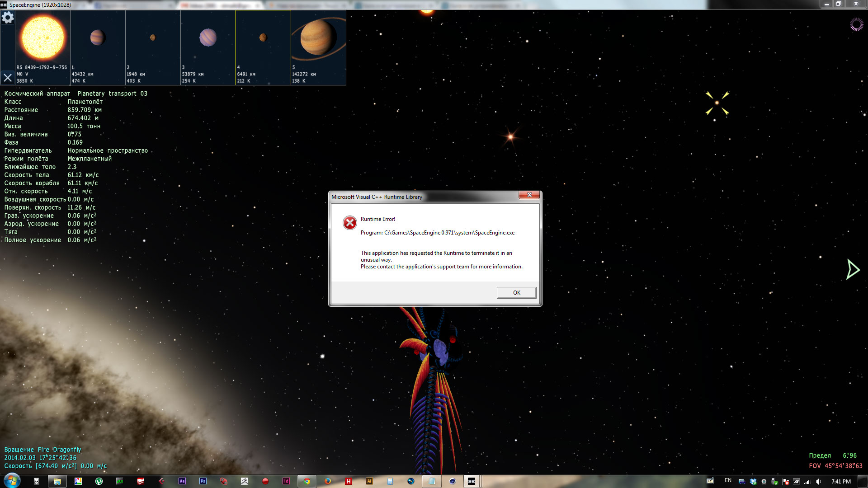Click the 'Предел' magnitude limit readout
This screenshot has width=868, height=488.
(833, 455)
